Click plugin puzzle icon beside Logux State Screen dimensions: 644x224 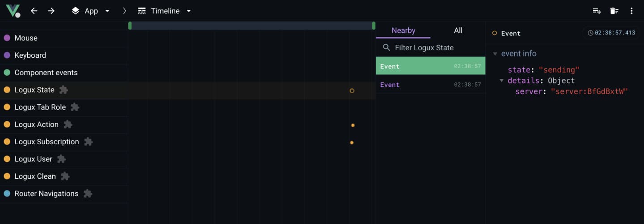(x=64, y=90)
